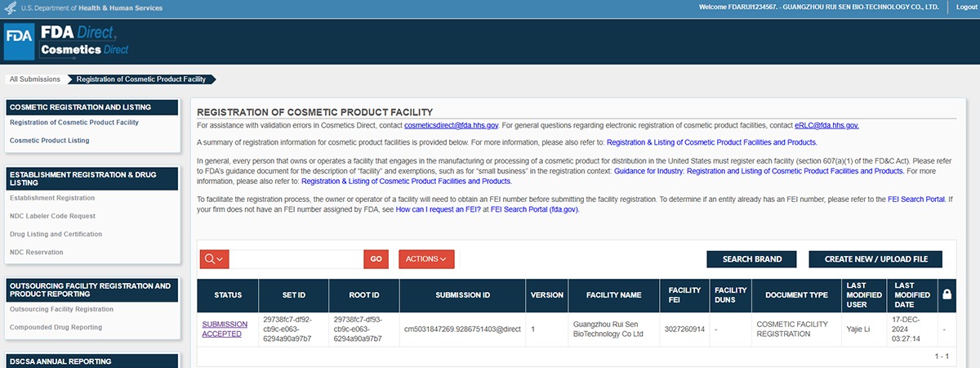Viewport: 980px width, 368px height.
Task: Click Registration of Cosmetic Product Facility breadcrumb
Action: pos(143,79)
